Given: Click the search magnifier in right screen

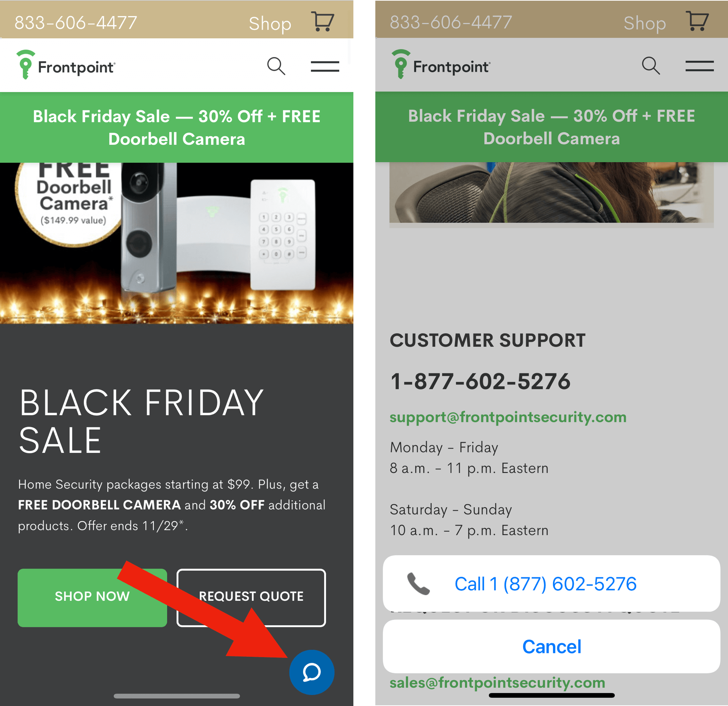Looking at the screenshot, I should pyautogui.click(x=651, y=66).
